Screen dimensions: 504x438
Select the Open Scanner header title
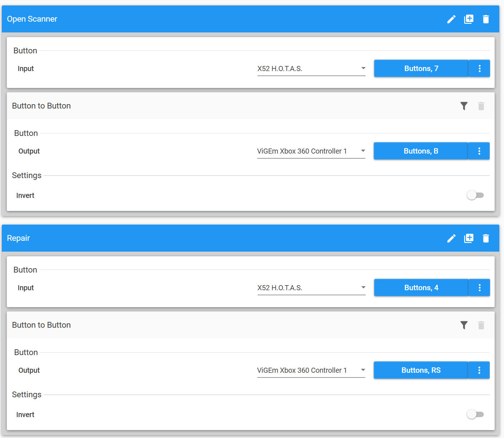32,19
